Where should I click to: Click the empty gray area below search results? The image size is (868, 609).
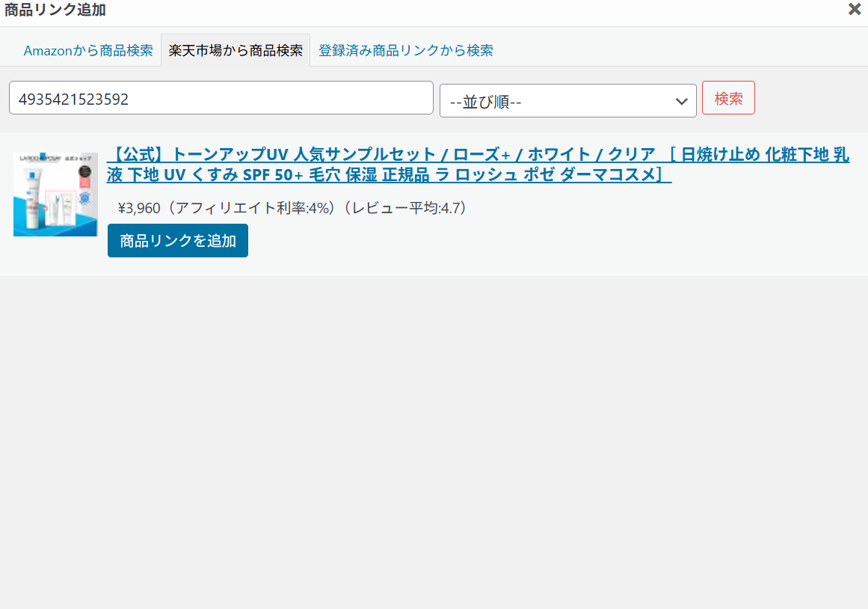tap(434, 441)
